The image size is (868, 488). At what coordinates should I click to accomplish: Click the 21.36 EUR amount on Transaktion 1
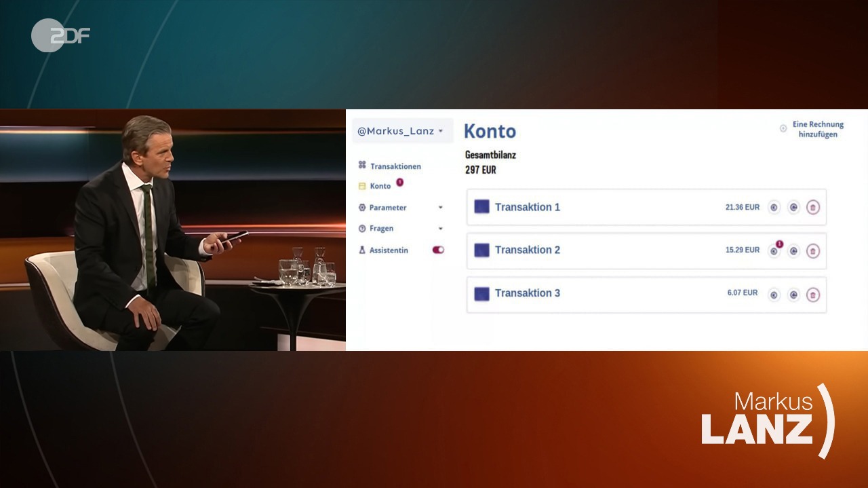[x=742, y=207]
